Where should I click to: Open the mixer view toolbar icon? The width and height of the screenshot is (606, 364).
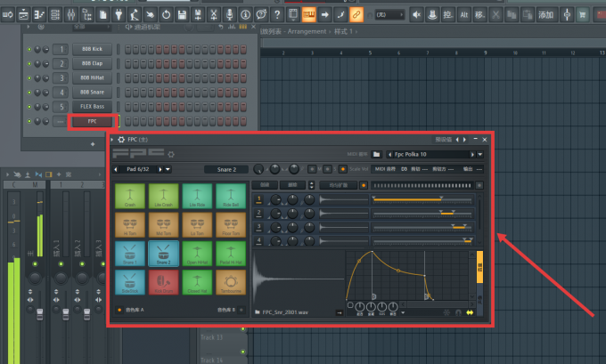(71, 15)
